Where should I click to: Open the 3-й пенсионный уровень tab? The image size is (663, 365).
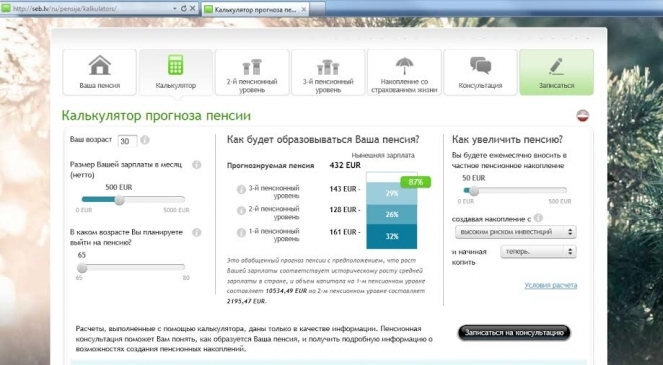click(x=328, y=72)
